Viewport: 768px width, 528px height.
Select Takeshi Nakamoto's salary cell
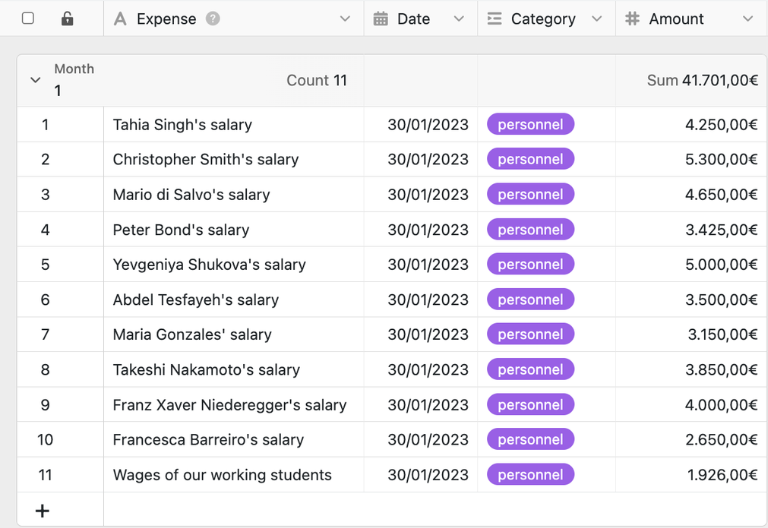point(234,370)
